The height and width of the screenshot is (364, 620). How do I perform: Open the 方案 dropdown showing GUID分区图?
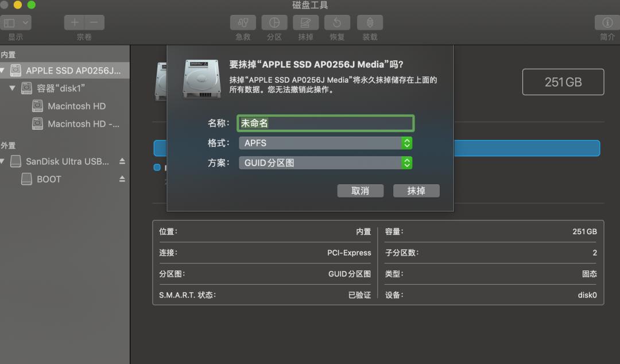(406, 162)
